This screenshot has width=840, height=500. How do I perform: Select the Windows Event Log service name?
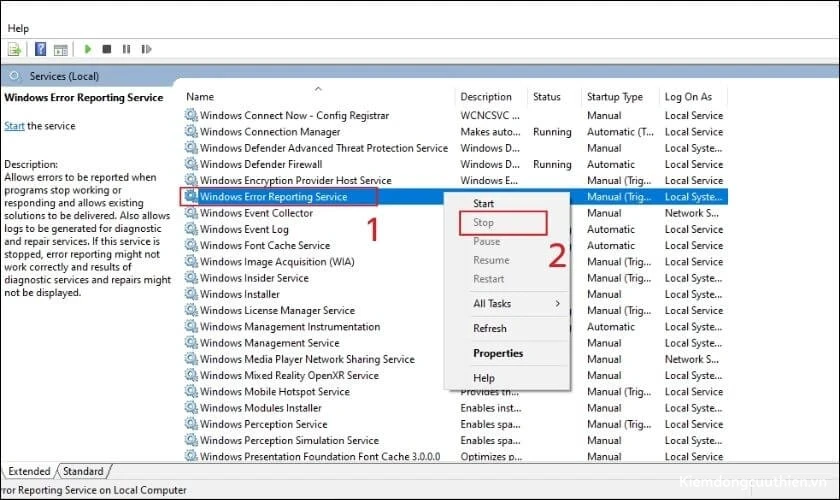[244, 229]
